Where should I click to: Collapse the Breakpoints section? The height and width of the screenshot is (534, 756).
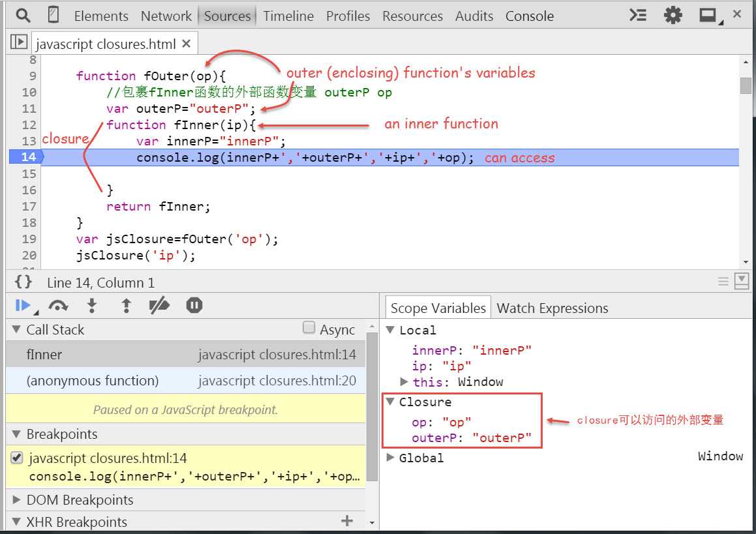click(x=16, y=434)
